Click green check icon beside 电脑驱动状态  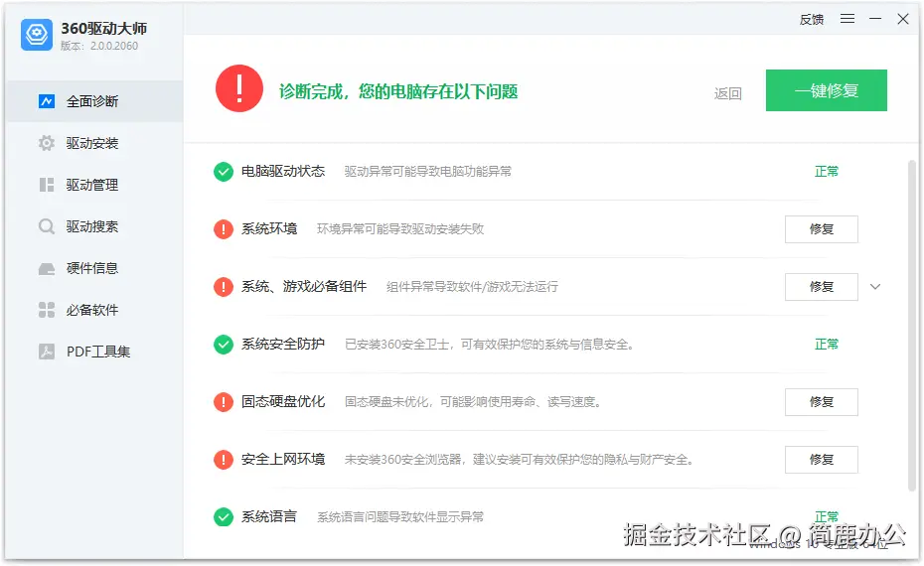coord(224,172)
